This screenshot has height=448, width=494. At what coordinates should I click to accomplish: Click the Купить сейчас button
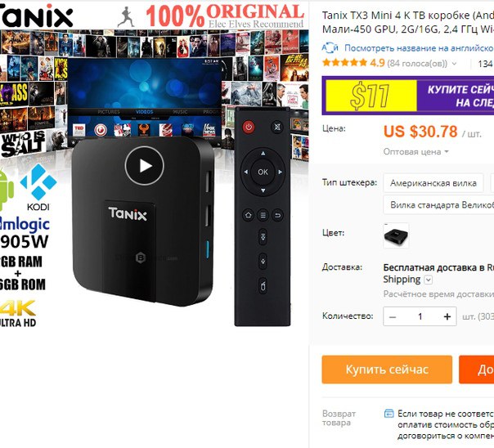click(387, 370)
